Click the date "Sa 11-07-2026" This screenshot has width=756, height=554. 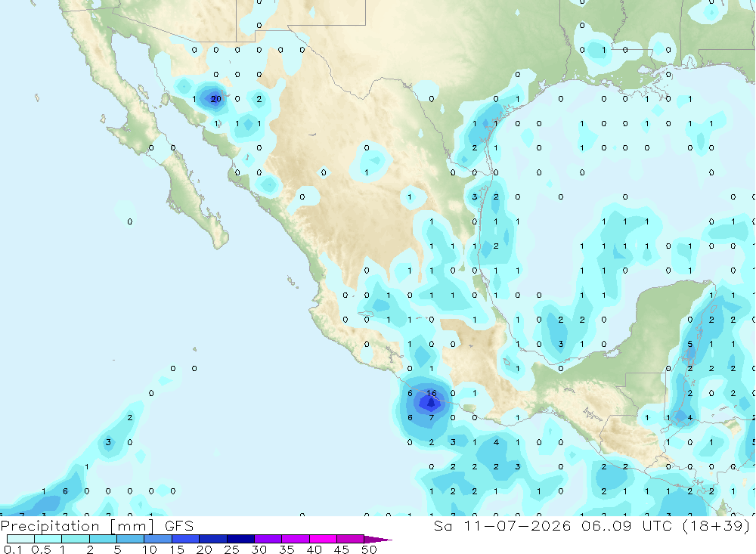pos(503,525)
